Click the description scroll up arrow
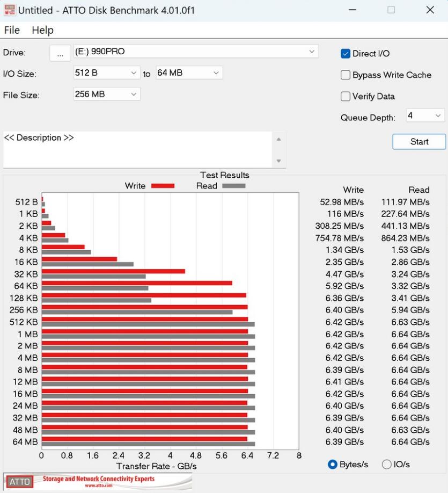Image resolution: width=448 pixels, height=493 pixels. coord(278,139)
